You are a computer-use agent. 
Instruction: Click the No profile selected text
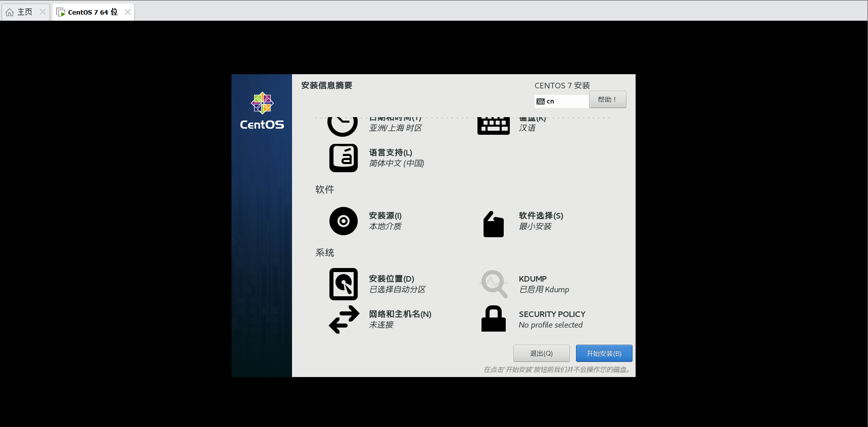(551, 325)
